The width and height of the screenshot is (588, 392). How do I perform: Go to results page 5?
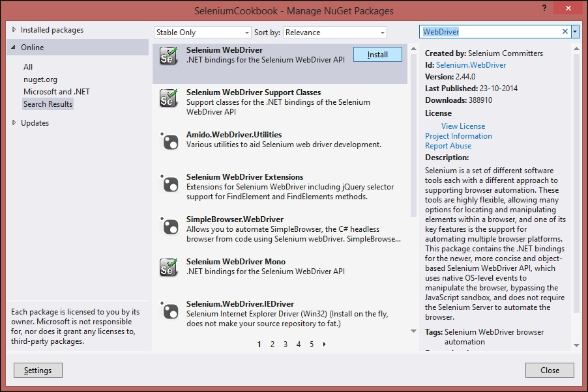click(x=312, y=344)
